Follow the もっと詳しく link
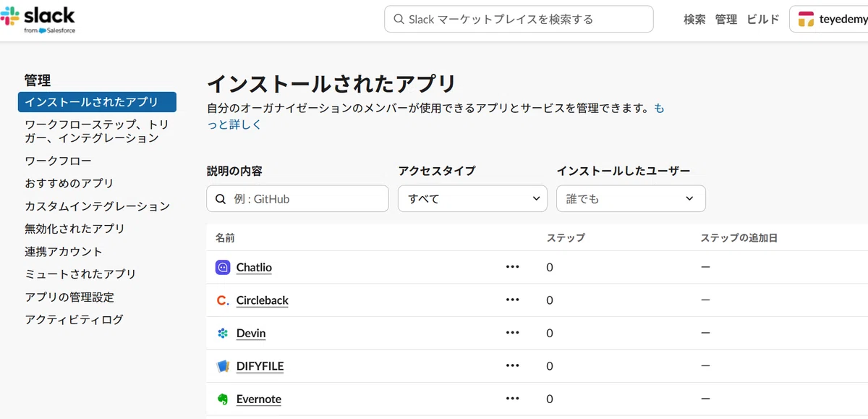Screen dimensions: 868x419 [234, 124]
